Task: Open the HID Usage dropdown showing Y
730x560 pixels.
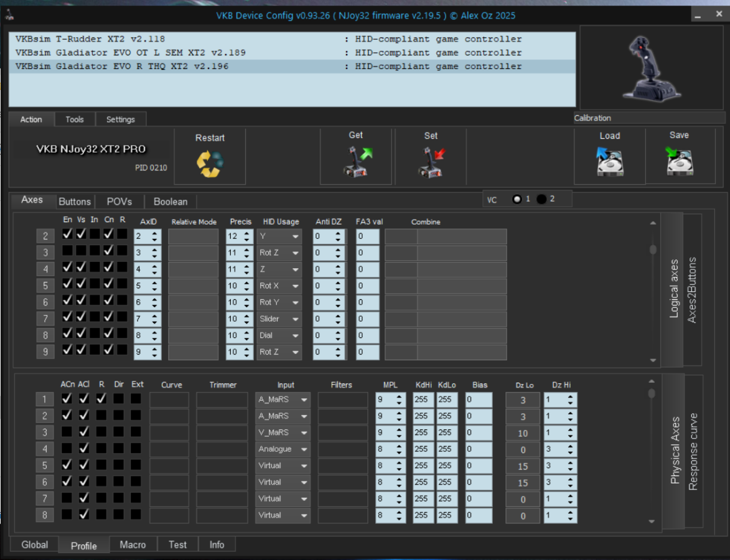Action: click(x=279, y=236)
